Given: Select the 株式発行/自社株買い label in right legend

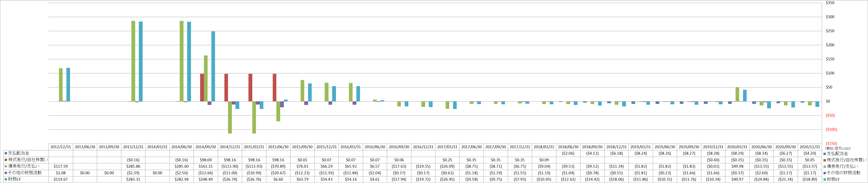Looking at the screenshot, I should 847,160.
